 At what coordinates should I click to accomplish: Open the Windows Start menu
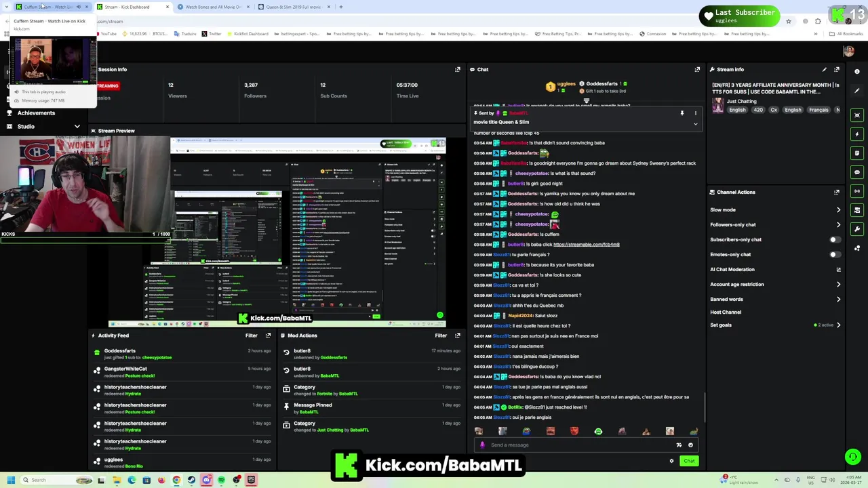tap(11, 480)
